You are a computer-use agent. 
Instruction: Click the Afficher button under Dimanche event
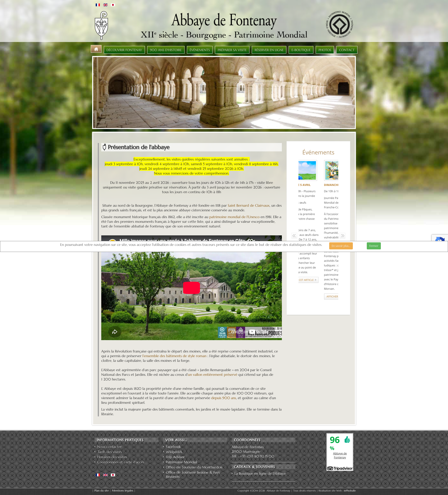331,297
